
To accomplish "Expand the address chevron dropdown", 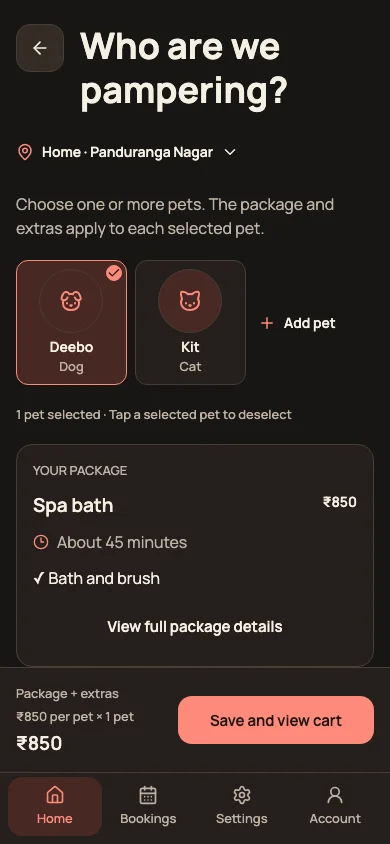I will pyautogui.click(x=230, y=152).
